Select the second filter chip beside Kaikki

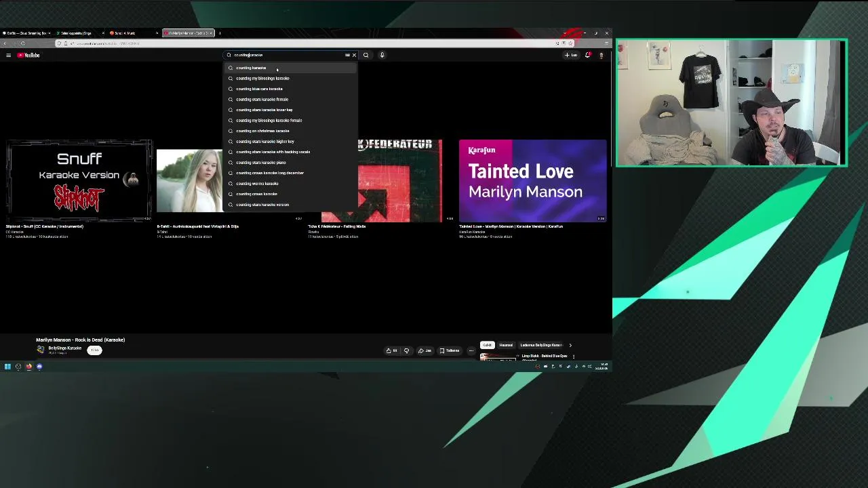point(506,345)
